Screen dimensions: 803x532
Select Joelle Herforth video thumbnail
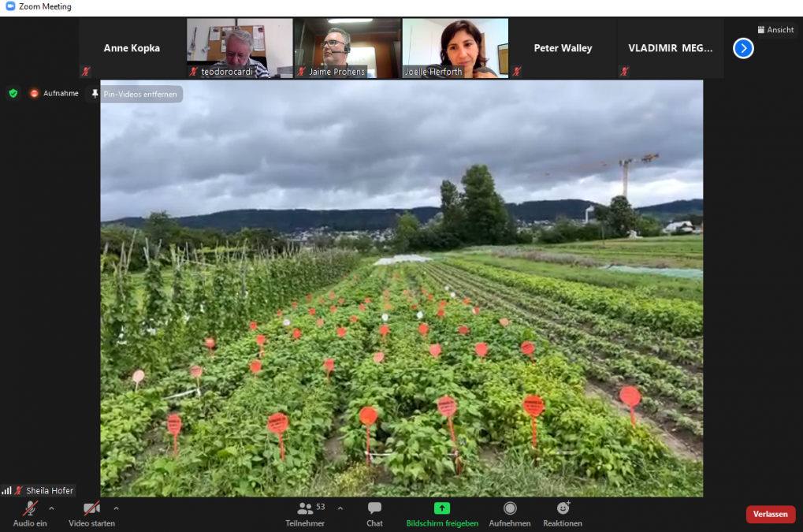pos(455,49)
